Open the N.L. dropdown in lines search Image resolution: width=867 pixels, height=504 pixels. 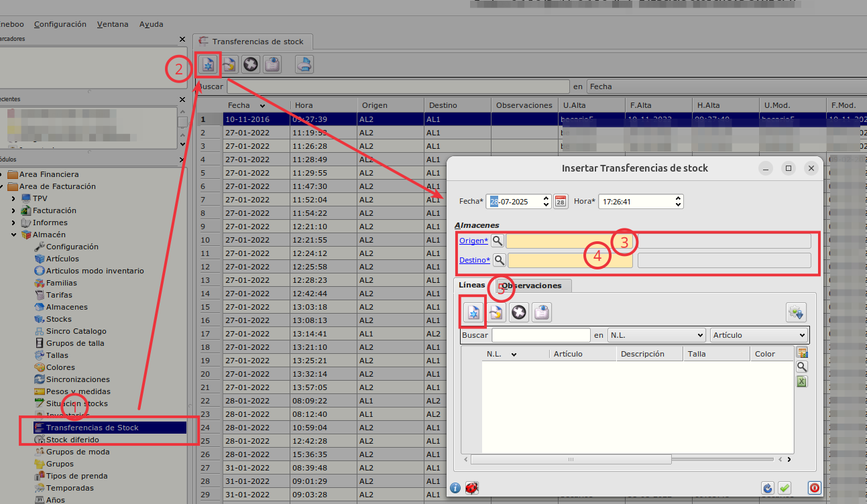pyautogui.click(x=656, y=335)
